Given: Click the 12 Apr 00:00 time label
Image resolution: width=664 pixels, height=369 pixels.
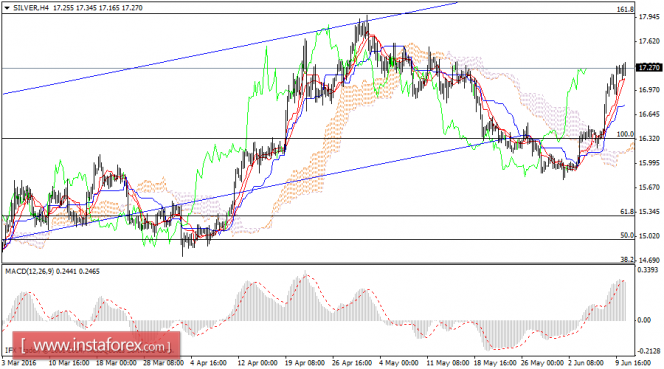Looking at the screenshot, I should click(x=257, y=363).
